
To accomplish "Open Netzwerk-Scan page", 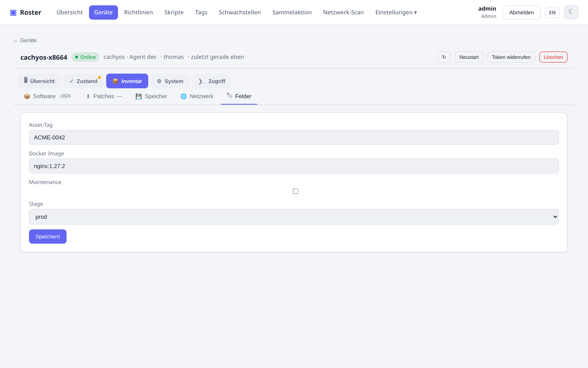I will [343, 12].
